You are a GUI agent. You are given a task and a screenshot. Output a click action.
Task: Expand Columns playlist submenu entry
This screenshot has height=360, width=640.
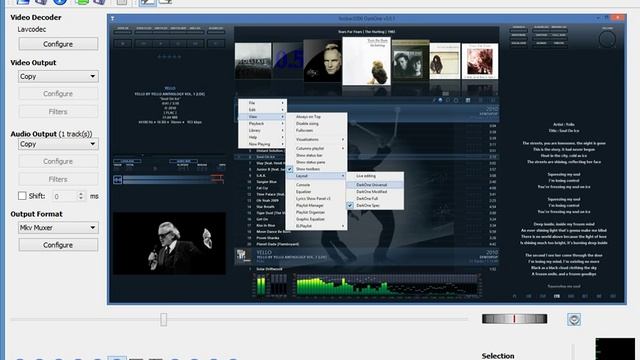(316, 149)
